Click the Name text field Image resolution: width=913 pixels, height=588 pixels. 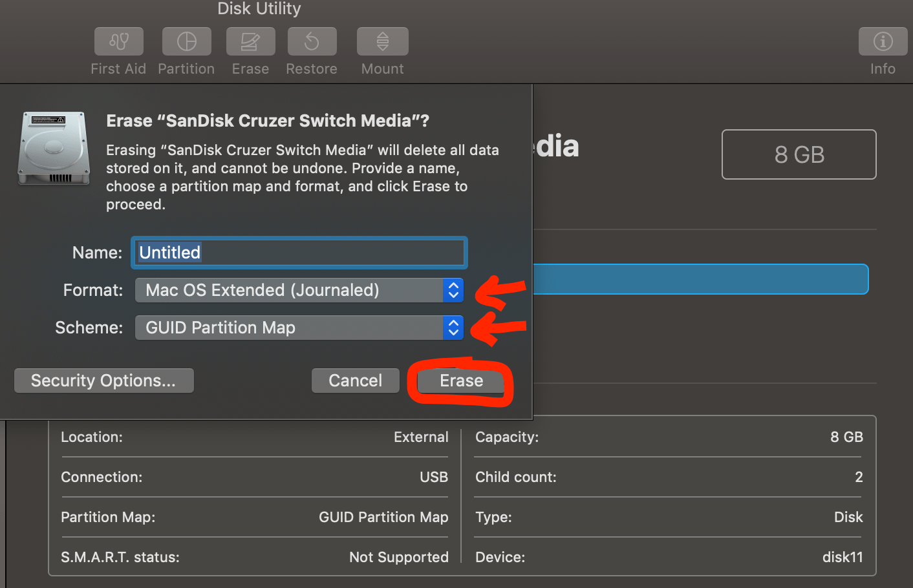point(299,252)
